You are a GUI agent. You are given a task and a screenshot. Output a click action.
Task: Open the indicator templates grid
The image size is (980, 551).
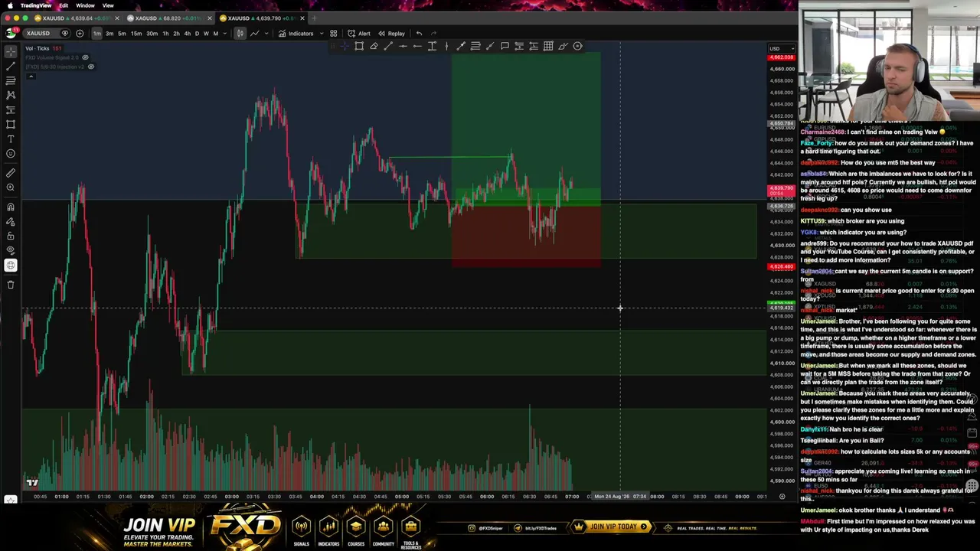[334, 34]
